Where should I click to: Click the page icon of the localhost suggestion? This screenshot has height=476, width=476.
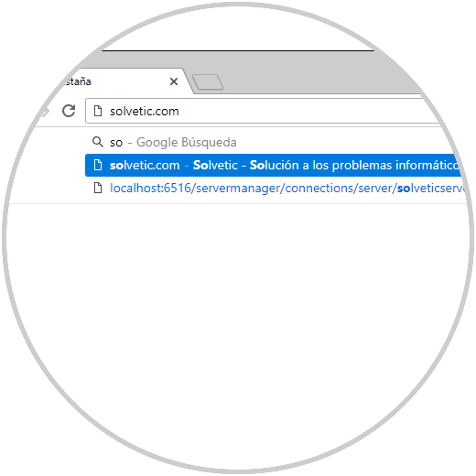pos(98,188)
